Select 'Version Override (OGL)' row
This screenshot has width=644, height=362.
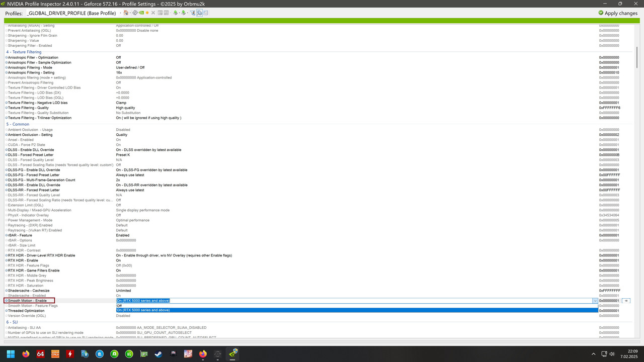point(319,316)
